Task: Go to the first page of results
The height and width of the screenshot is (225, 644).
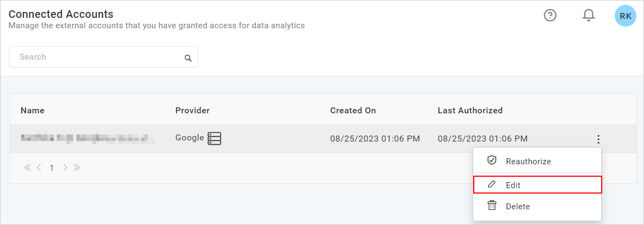Action: coord(27,168)
